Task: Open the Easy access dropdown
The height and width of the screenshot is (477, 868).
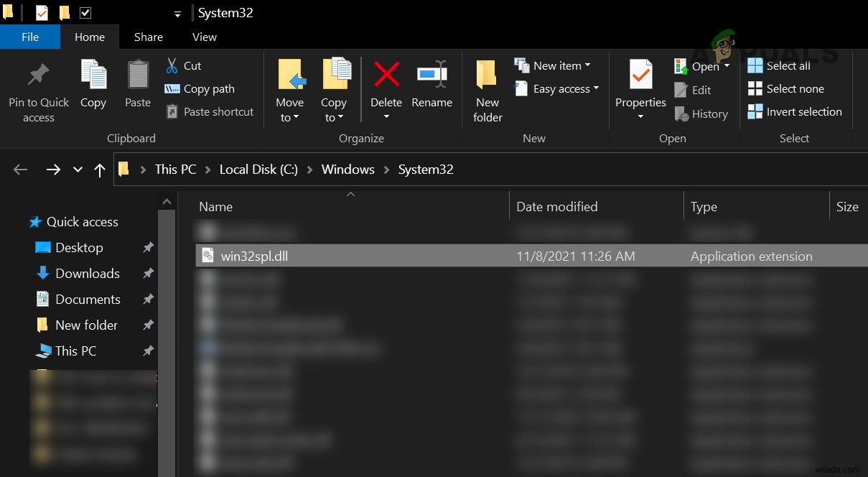Action: click(x=557, y=89)
